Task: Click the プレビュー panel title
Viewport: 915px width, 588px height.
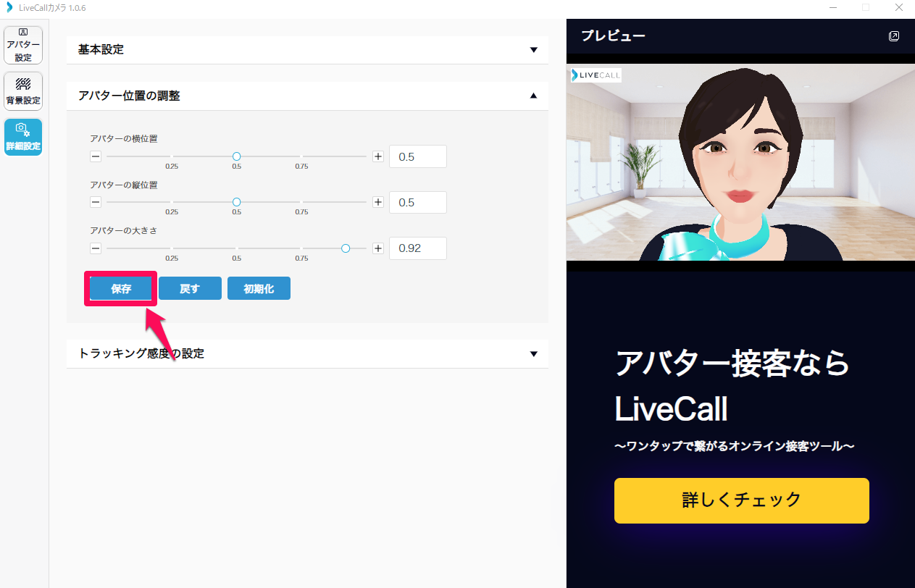Action: (x=613, y=35)
